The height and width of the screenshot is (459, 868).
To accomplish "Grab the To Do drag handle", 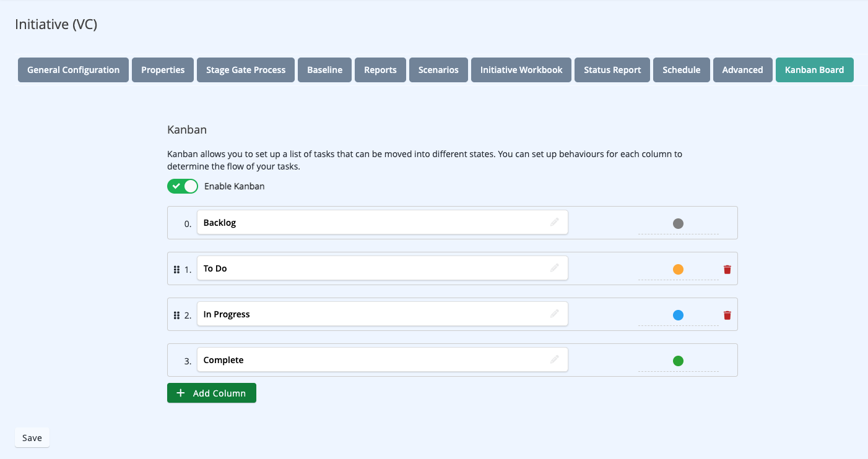I will [x=176, y=270].
